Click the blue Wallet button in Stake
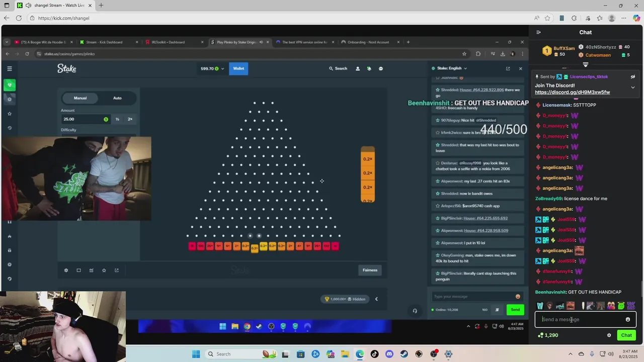Viewport: 644px width, 362px height. click(x=238, y=68)
